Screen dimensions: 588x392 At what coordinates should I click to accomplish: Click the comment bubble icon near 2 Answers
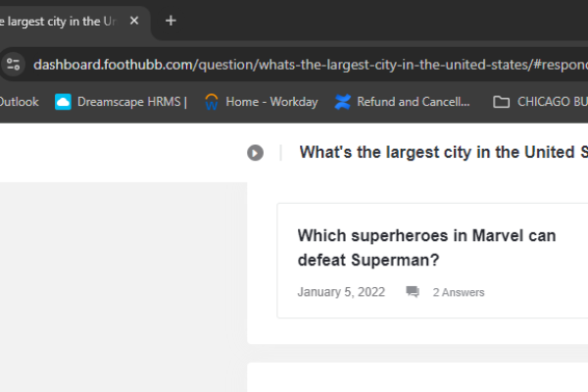[413, 292]
